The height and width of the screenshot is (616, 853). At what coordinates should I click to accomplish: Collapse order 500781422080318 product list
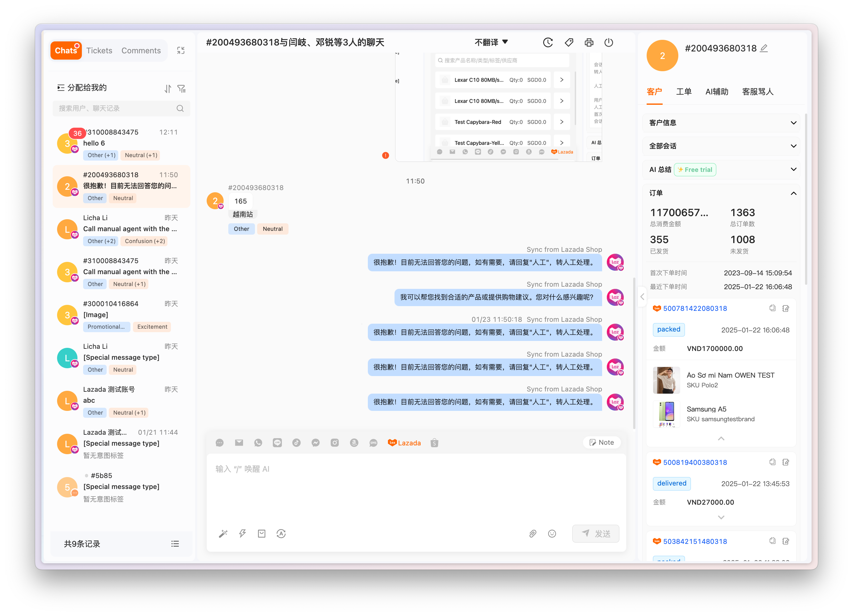721,438
